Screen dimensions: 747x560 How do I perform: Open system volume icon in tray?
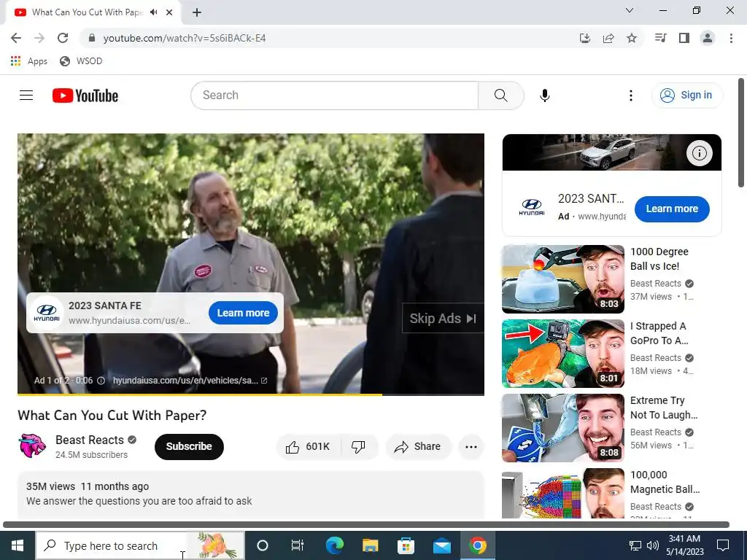[653, 545]
